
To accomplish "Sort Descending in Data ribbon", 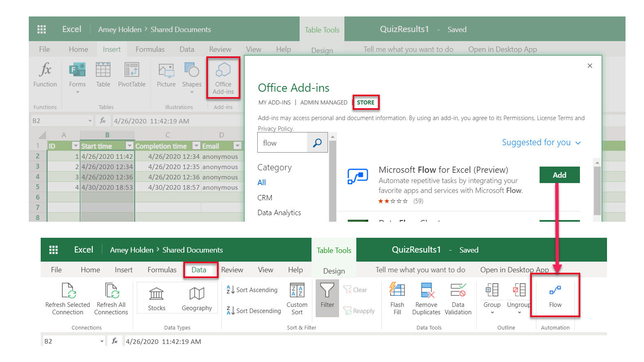I will (254, 311).
